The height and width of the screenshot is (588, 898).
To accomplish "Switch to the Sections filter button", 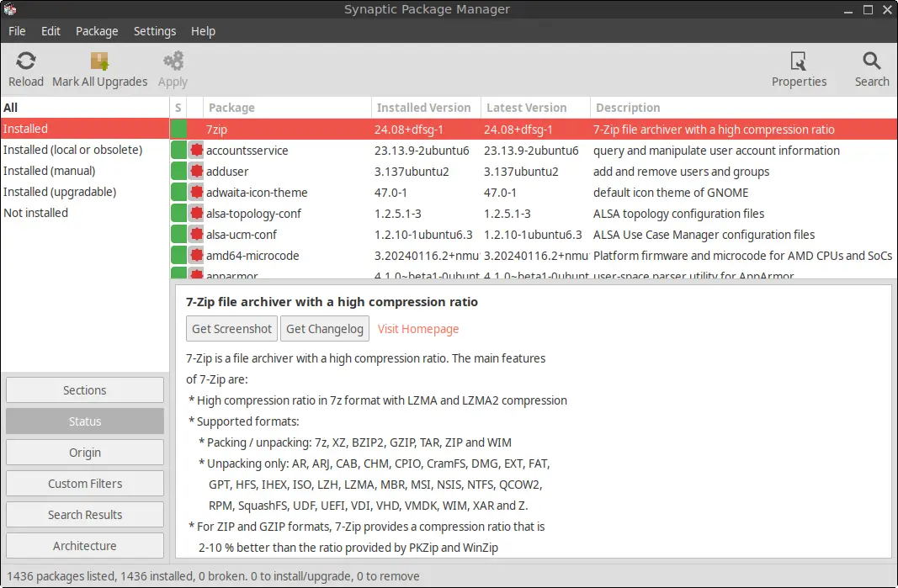I will click(85, 390).
